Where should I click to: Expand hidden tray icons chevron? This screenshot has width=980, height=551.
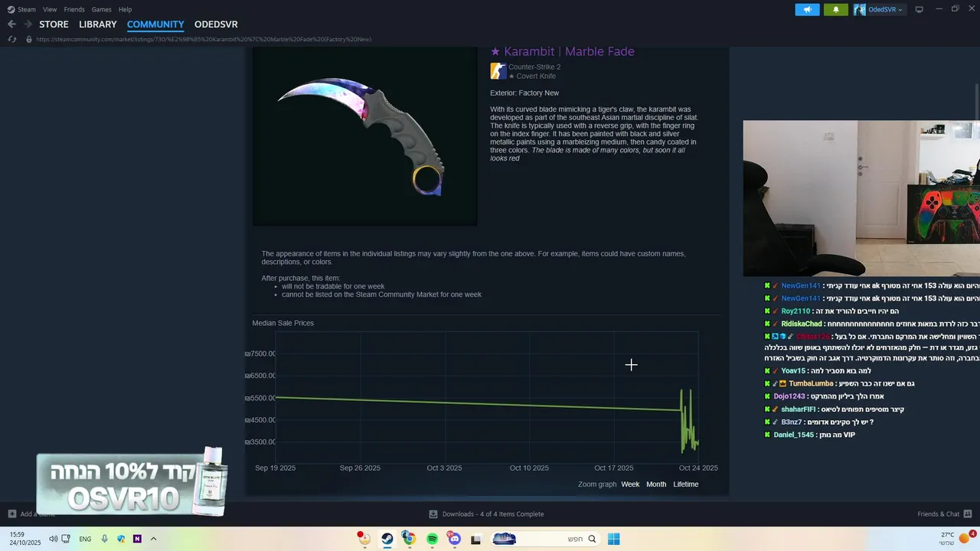(x=153, y=539)
